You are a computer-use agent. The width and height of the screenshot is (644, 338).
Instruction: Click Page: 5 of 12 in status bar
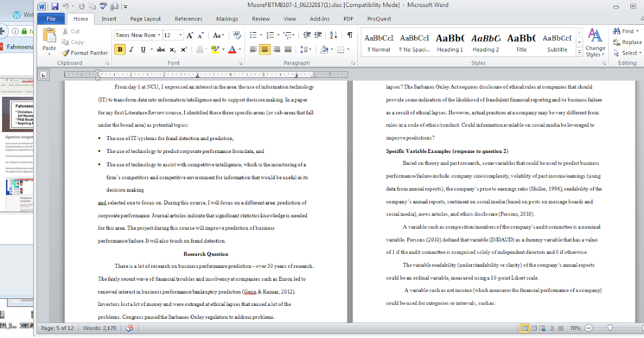(x=57, y=328)
